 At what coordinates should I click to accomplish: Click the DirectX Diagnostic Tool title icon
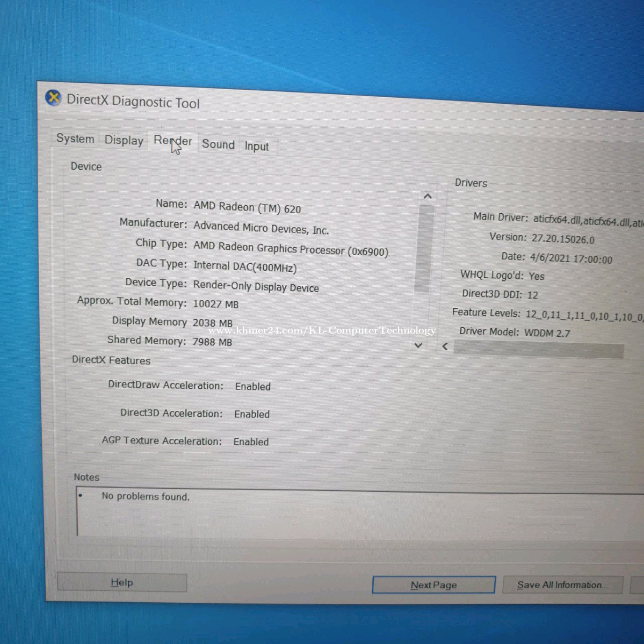53,98
